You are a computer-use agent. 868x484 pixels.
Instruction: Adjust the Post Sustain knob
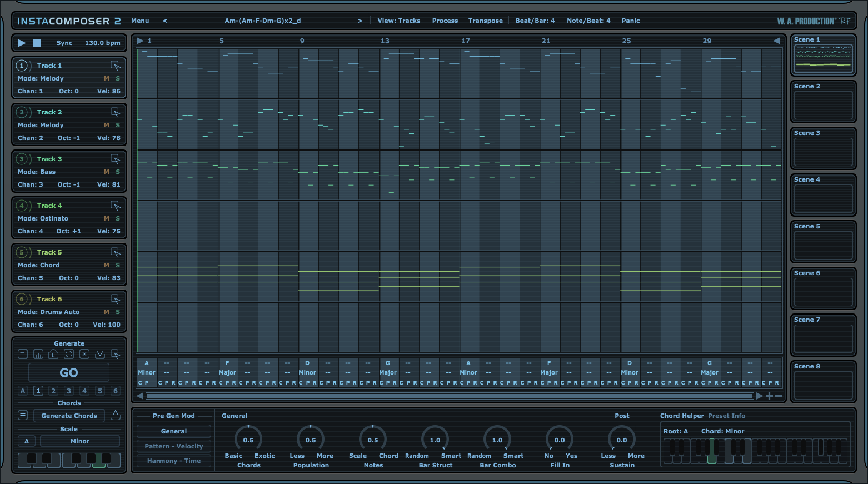click(622, 440)
